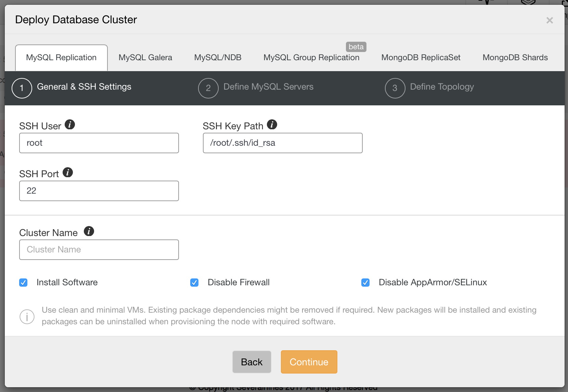Screen dimensions: 568x392
Task: Go to step 1 General & SSH Settings
Action: (72, 88)
